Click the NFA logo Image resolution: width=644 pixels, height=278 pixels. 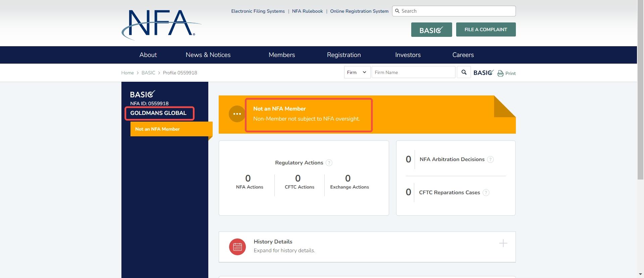click(161, 24)
